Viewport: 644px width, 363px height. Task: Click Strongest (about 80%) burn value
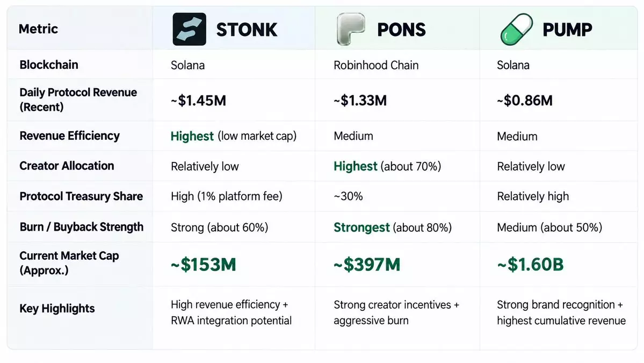(x=393, y=227)
